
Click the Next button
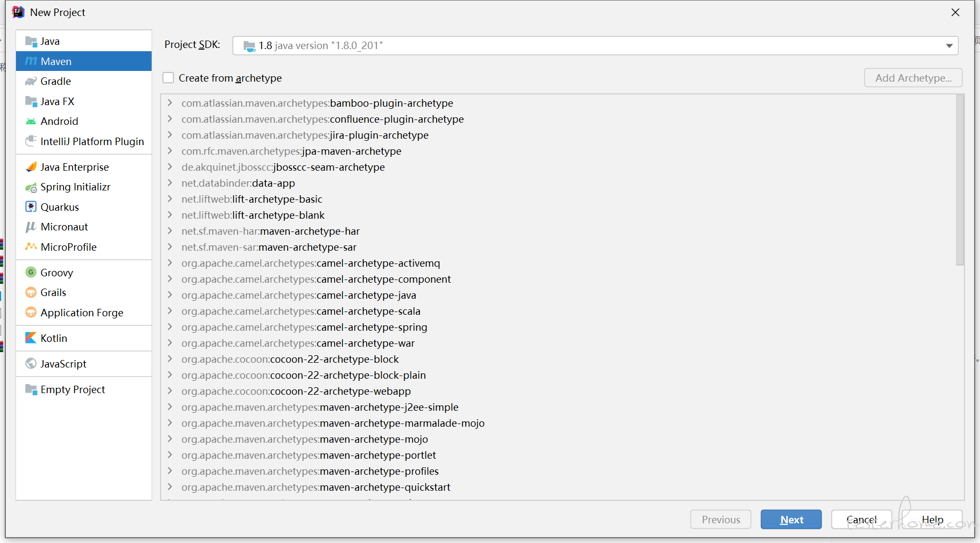coord(791,520)
